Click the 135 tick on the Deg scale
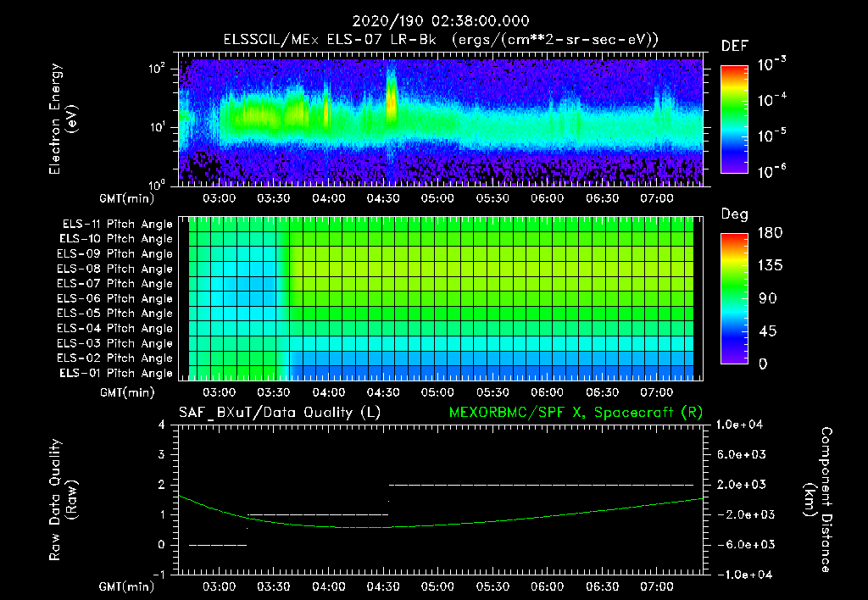 (x=770, y=265)
